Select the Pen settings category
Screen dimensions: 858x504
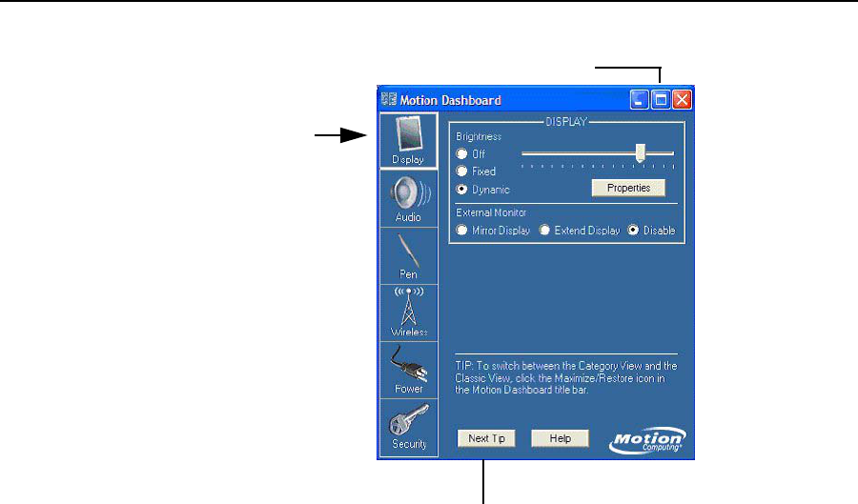click(408, 256)
